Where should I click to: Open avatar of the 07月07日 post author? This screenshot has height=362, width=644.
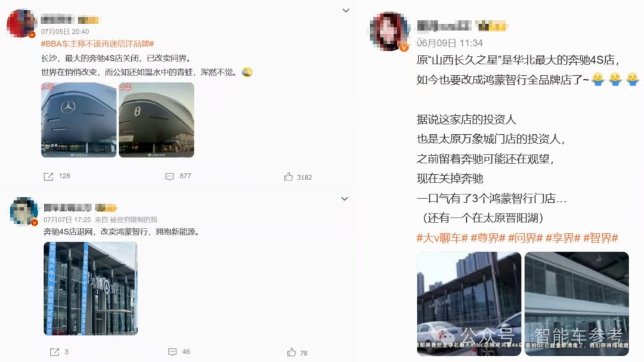[x=24, y=211]
